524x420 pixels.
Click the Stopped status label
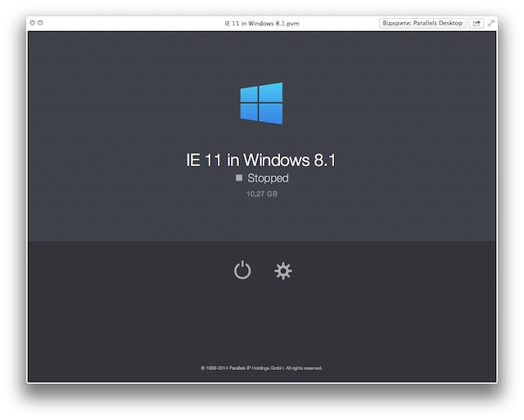point(268,178)
